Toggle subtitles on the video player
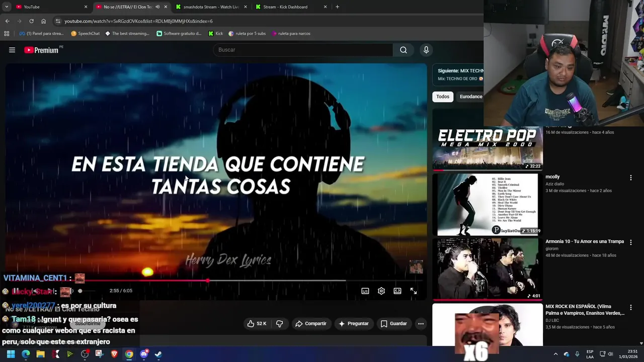Screen dimensions: 644x362 [x=365, y=291]
